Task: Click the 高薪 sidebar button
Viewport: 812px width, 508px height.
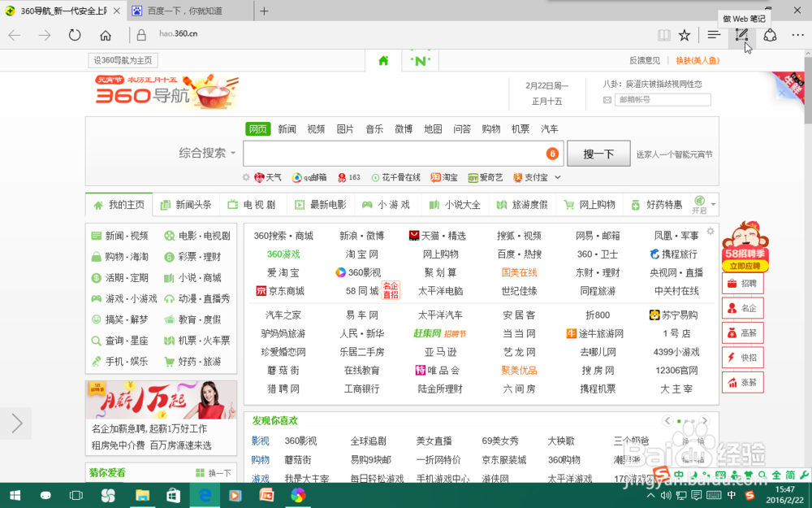Action: [743, 332]
